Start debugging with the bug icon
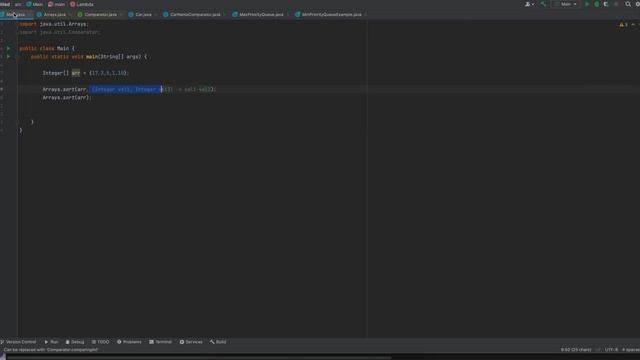 [597, 4]
